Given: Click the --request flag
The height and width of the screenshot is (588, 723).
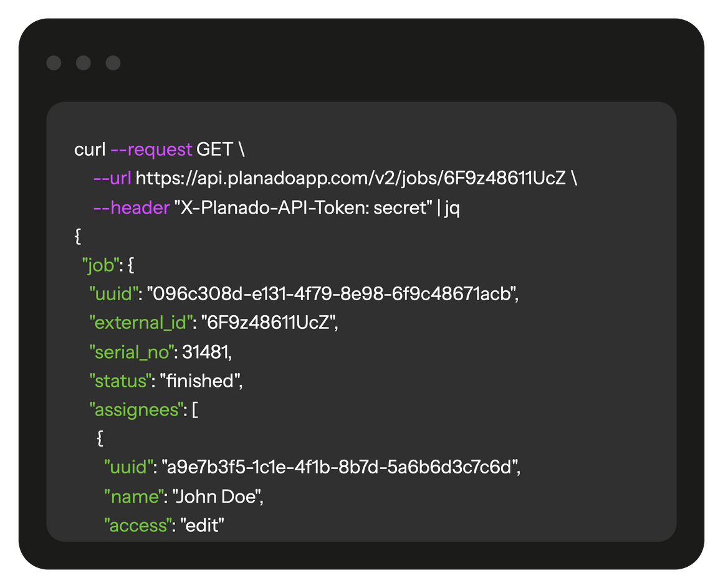Looking at the screenshot, I should coord(151,149).
